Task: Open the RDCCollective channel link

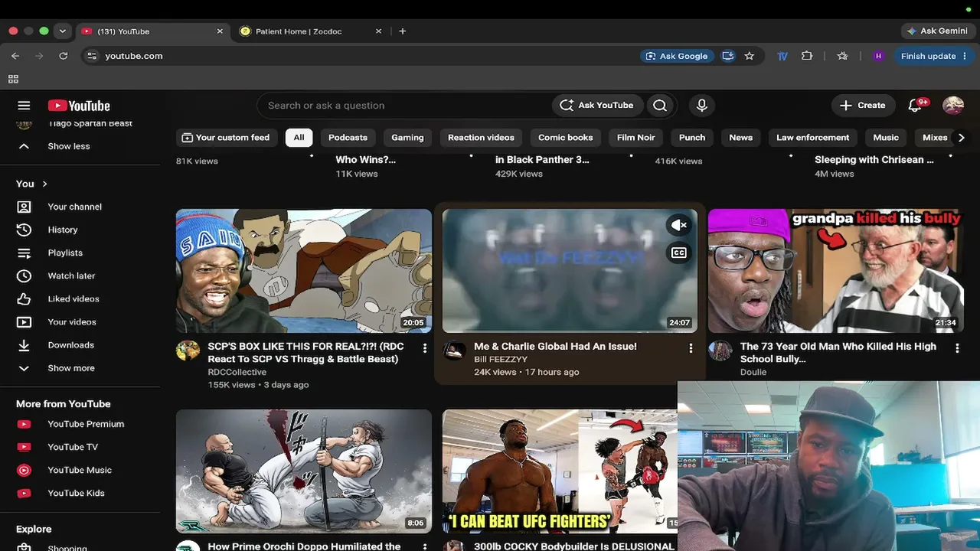Action: click(237, 372)
